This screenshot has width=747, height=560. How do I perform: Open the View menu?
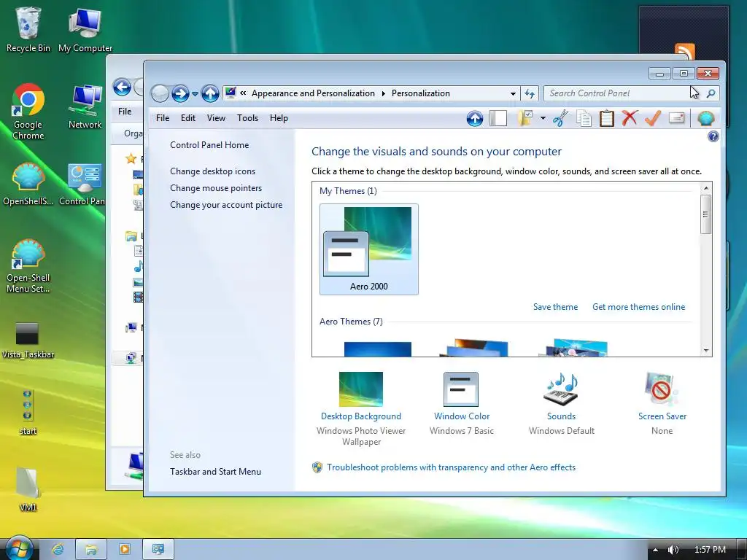point(216,118)
